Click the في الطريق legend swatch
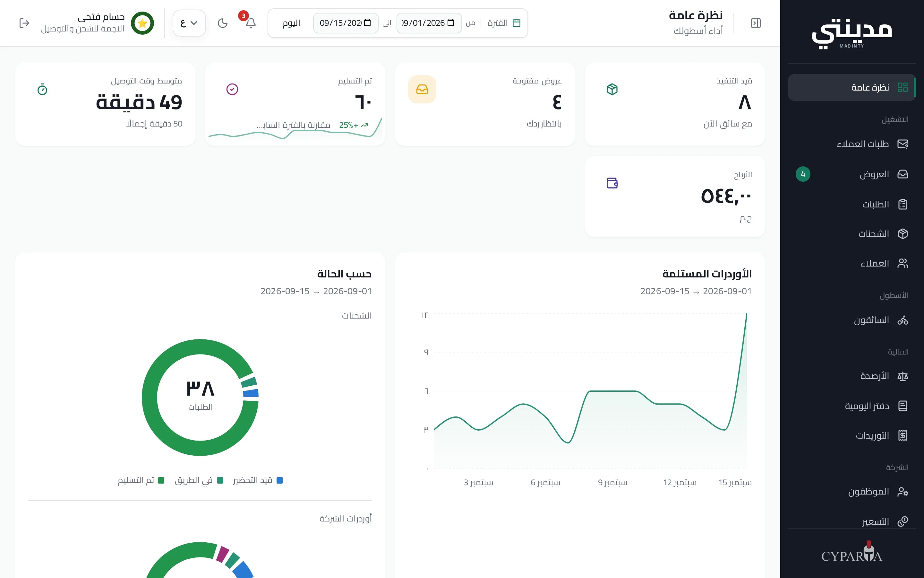Viewport: 924px width, 578px height. (220, 480)
